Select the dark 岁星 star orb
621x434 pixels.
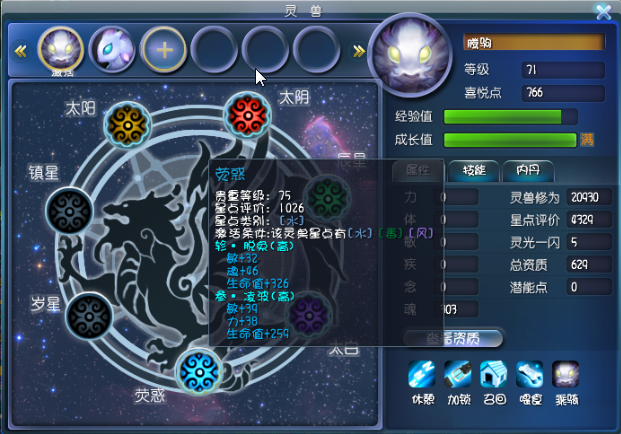tap(89, 316)
